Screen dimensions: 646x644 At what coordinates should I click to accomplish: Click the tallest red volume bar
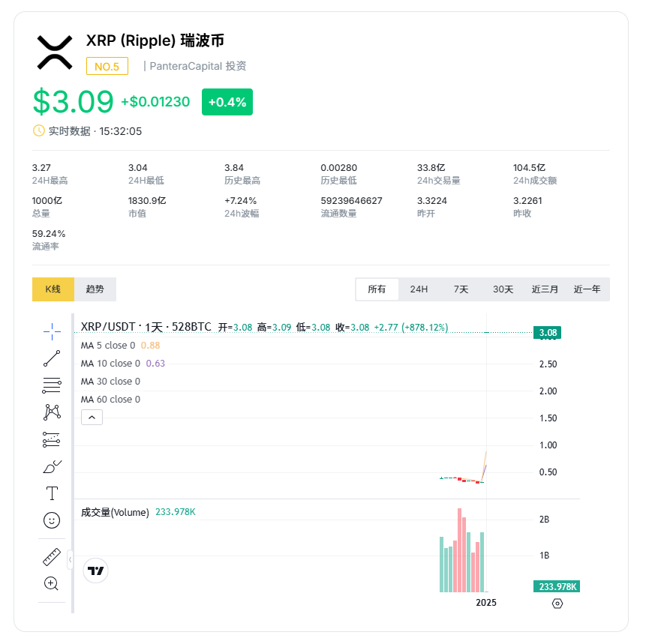tap(459, 550)
